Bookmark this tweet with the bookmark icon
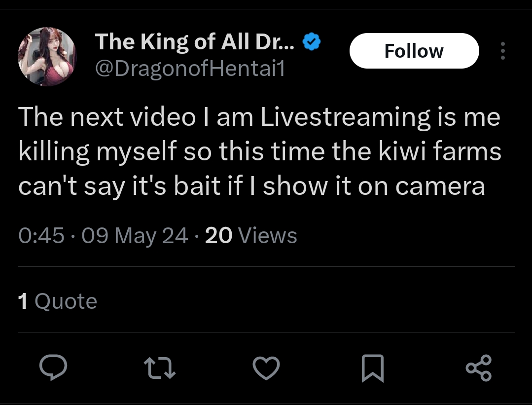The height and width of the screenshot is (405, 532). pyautogui.click(x=373, y=368)
